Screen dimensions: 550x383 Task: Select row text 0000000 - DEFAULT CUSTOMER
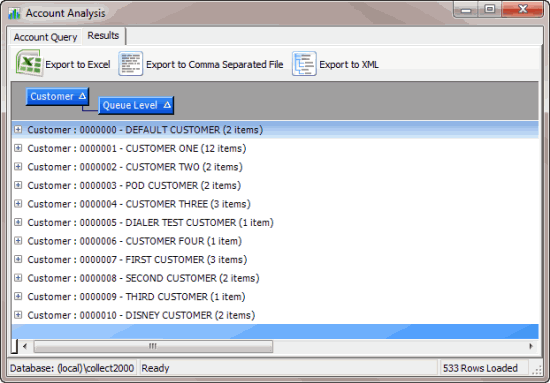[149, 130]
